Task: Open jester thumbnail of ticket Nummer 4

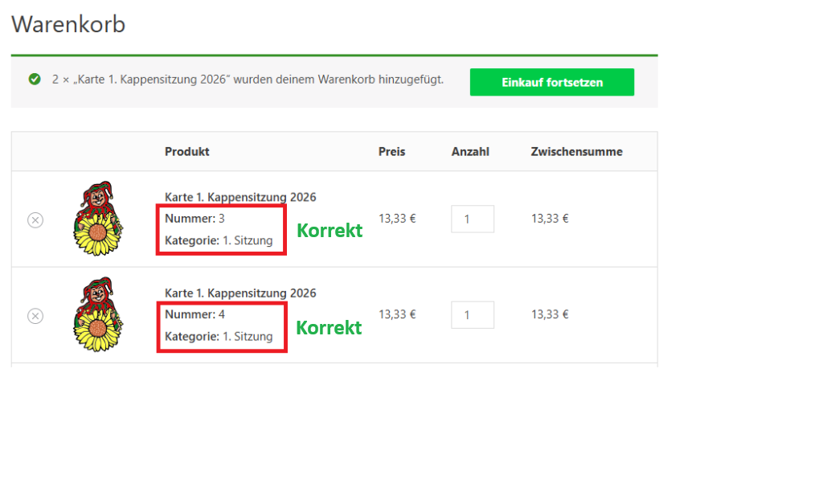Action: click(96, 315)
